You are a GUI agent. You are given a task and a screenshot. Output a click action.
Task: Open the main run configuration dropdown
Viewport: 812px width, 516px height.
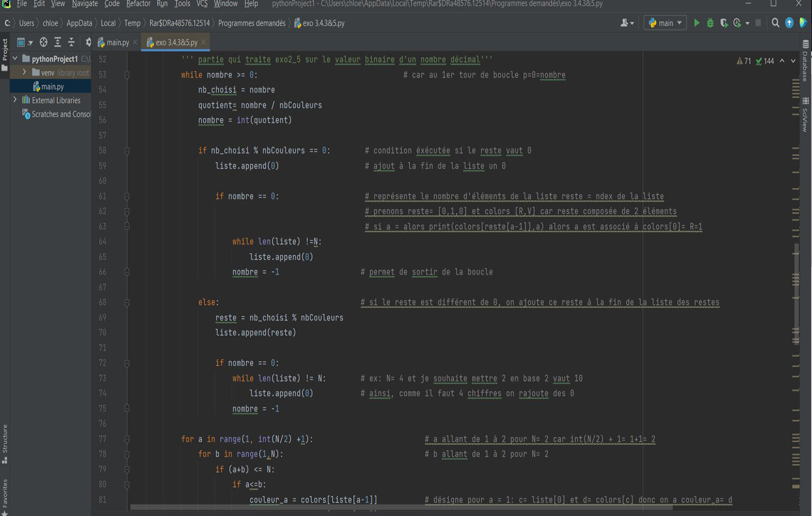(x=665, y=23)
